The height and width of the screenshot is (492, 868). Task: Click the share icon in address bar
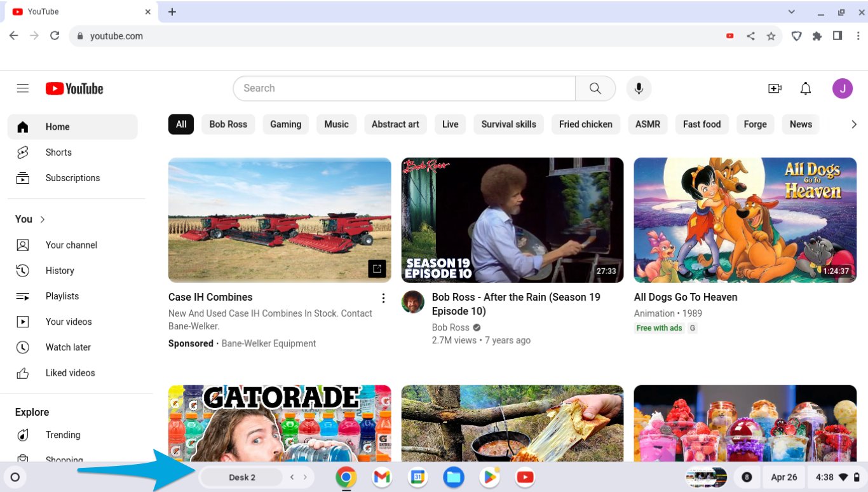(750, 36)
